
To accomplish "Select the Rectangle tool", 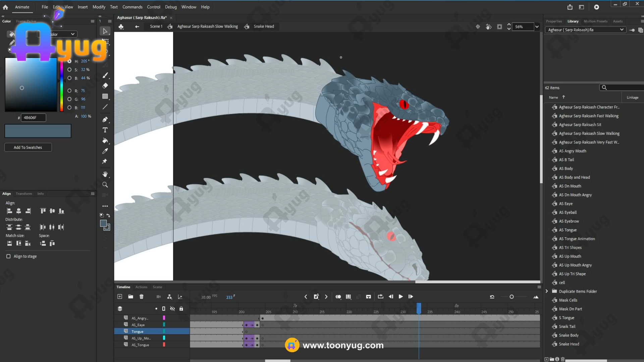I will [x=105, y=97].
